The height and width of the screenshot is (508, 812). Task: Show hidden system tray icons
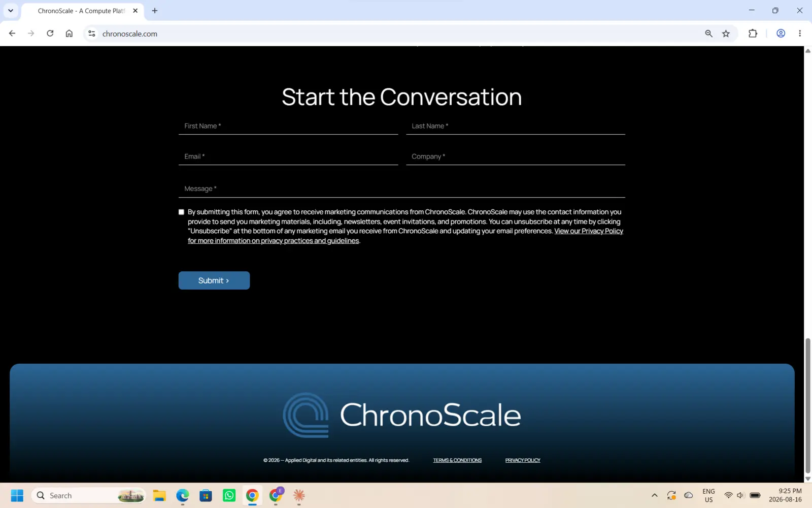655,495
